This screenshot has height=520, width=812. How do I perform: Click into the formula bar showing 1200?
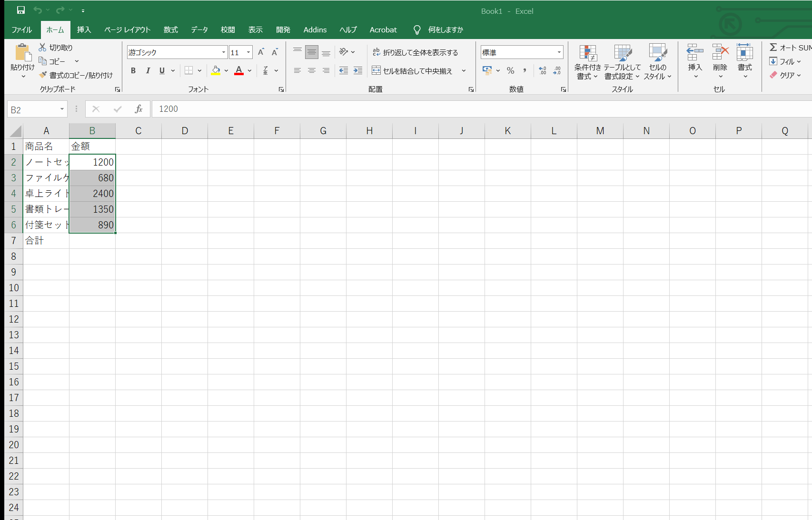point(482,109)
